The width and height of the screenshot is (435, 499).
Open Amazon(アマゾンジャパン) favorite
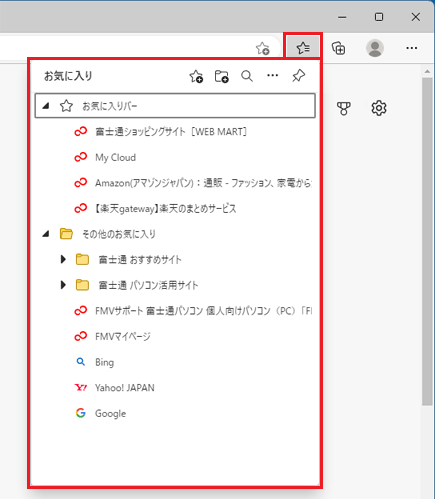point(193,183)
